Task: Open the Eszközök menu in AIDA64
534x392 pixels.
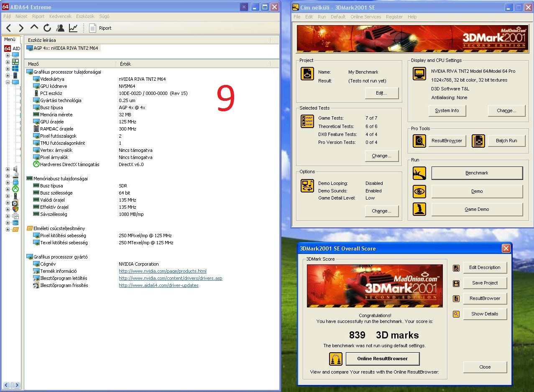Action: (x=85, y=16)
